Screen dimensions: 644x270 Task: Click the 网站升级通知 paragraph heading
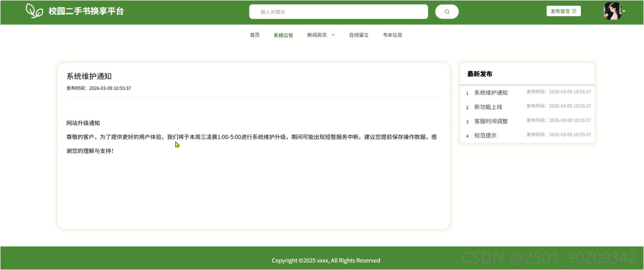[x=83, y=123]
